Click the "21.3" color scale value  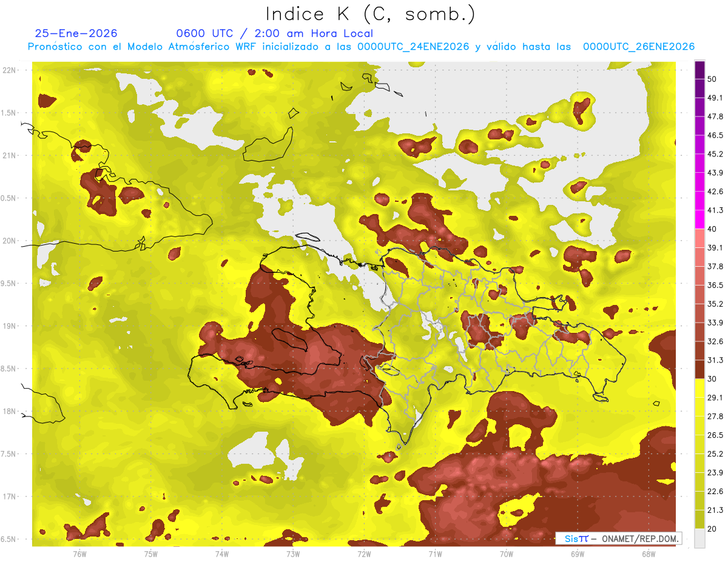[715, 510]
